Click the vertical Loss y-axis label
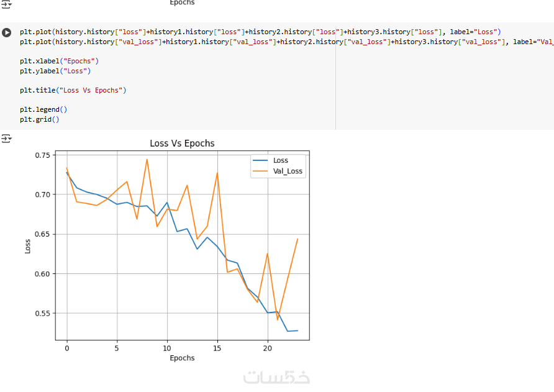554x392 pixels. pos(27,245)
